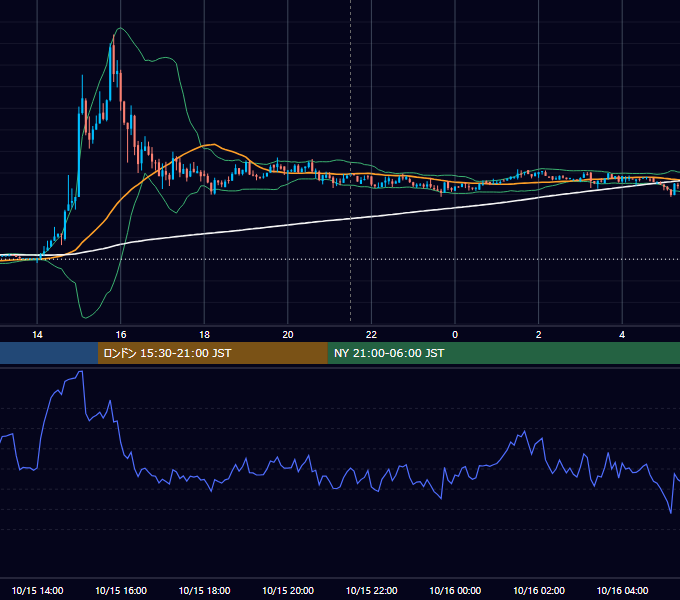The width and height of the screenshot is (680, 600).
Task: Click the 2 hour label on upper axis
Action: (x=539, y=335)
